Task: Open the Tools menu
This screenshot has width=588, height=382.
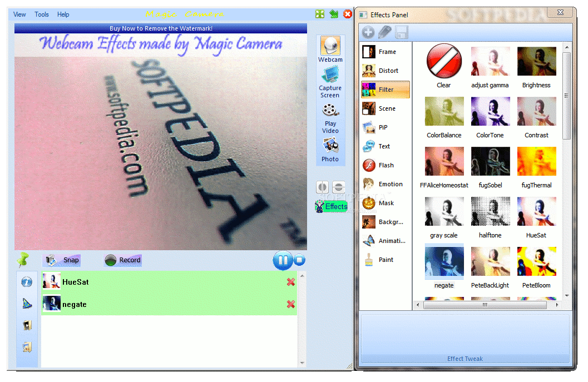Action: pos(42,14)
